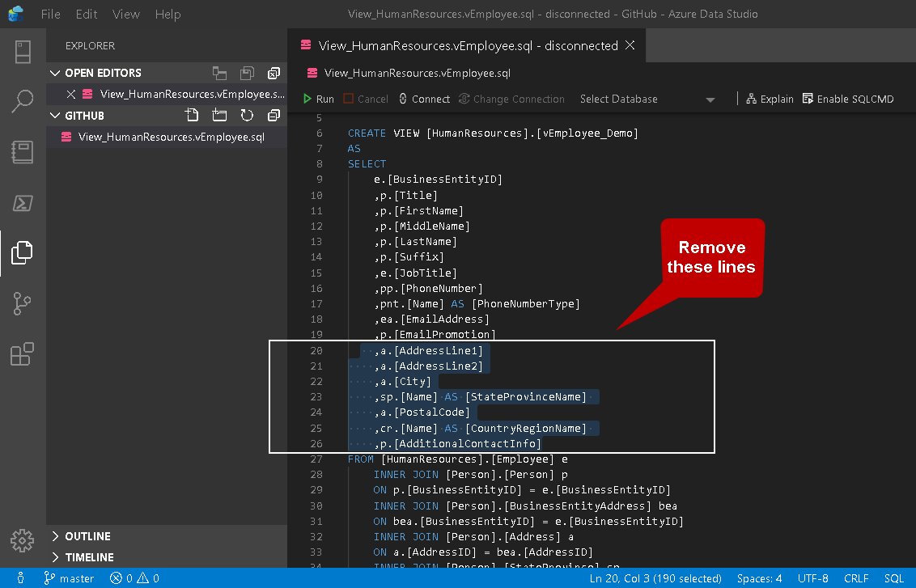The height and width of the screenshot is (588, 916).
Task: Enable SQLCMD mode
Action: click(x=847, y=99)
